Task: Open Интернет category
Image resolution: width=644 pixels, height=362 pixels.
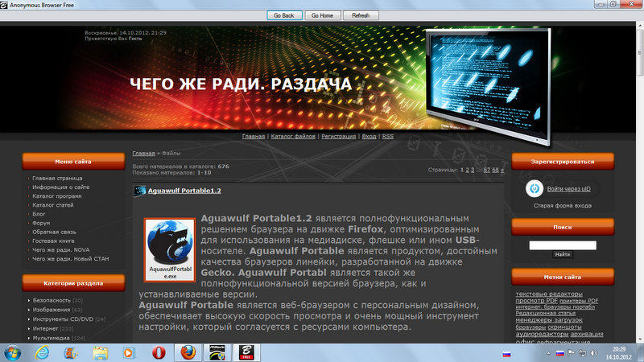Action: [45, 328]
